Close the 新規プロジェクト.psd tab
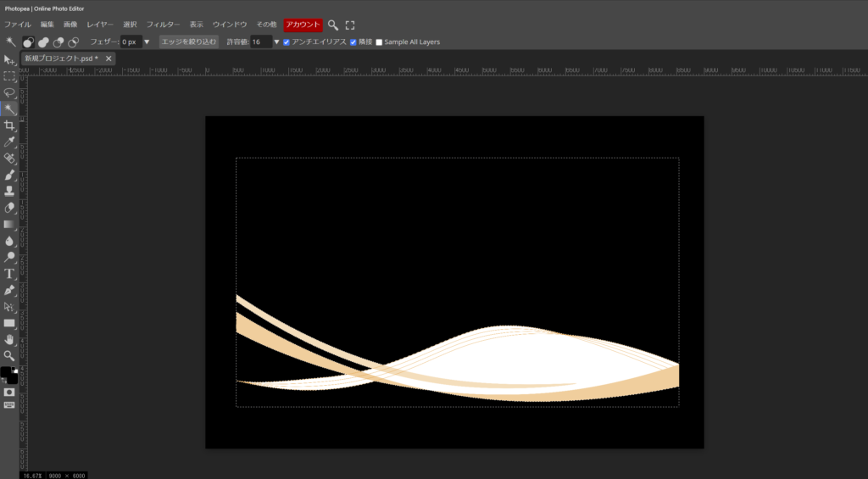 click(108, 58)
